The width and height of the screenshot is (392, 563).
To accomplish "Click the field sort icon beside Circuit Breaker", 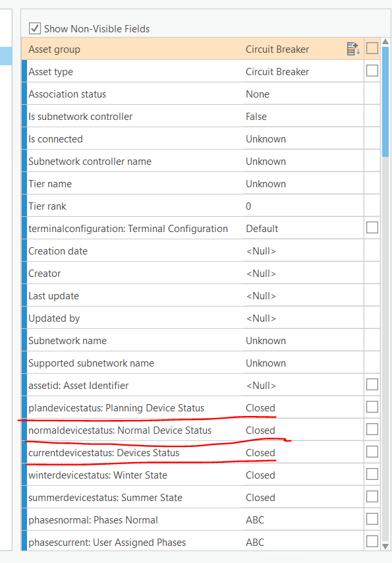I will (353, 49).
